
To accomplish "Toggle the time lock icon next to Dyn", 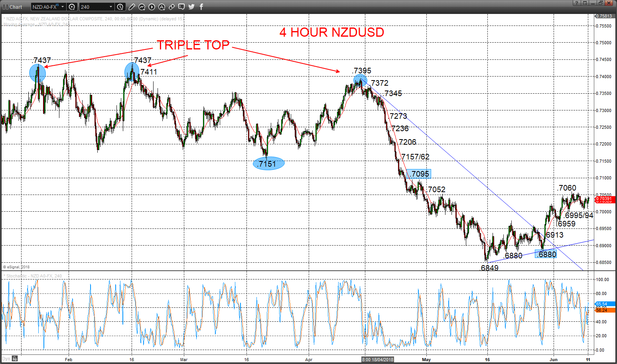I will 15,358.
